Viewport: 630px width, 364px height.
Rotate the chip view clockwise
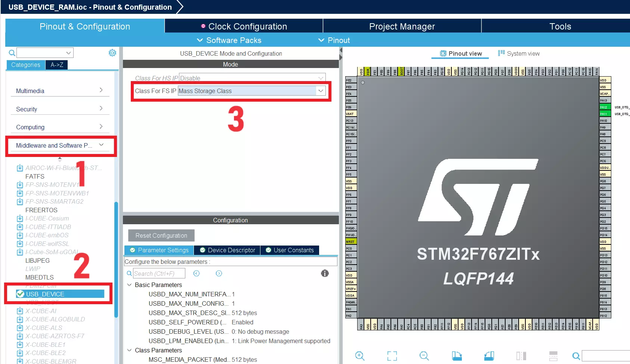(457, 356)
